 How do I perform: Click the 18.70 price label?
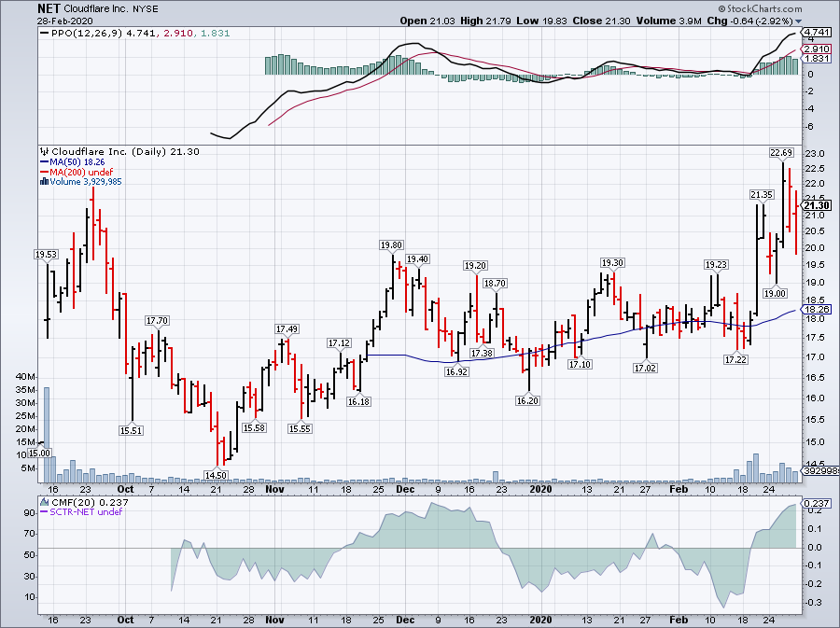click(495, 284)
